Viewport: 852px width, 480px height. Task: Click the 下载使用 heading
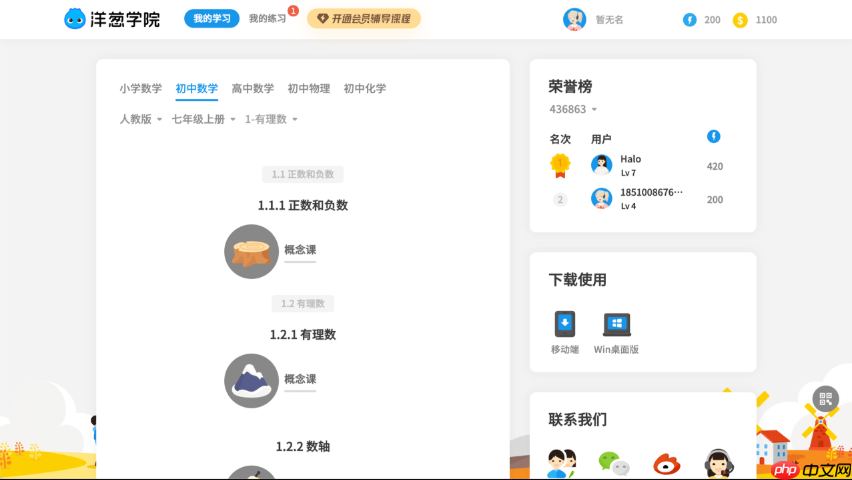[x=578, y=280]
